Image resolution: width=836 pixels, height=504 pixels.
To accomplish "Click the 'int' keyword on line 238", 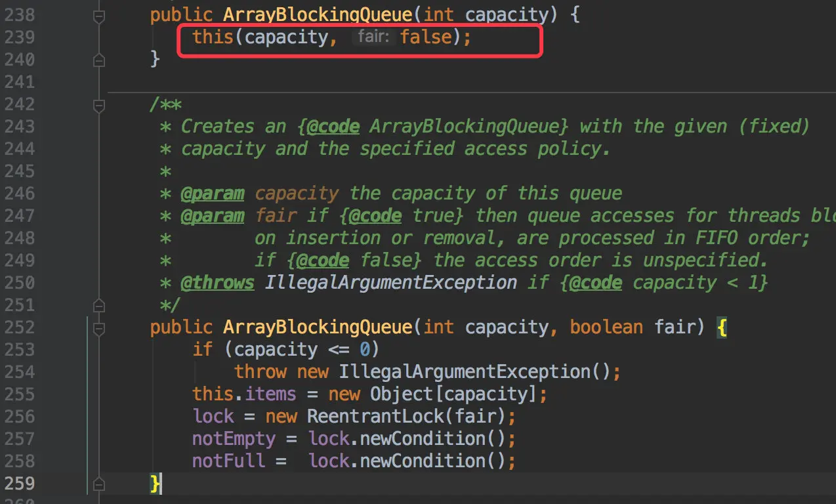I will point(438,15).
